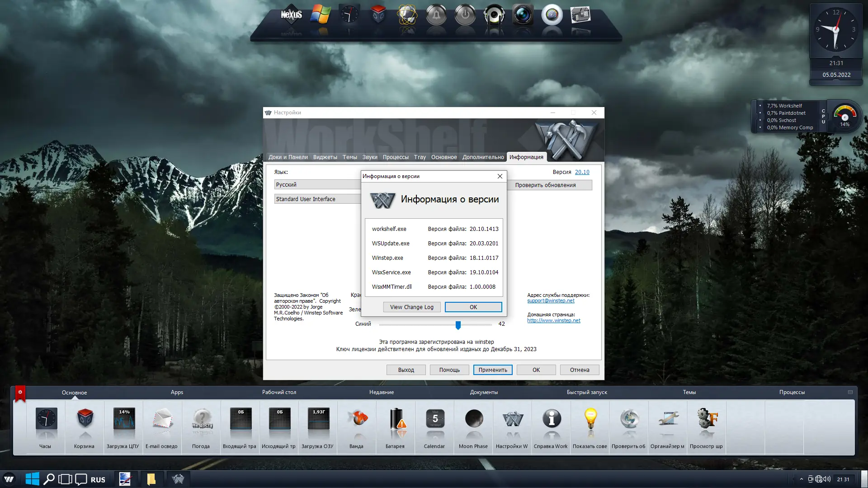
Task: Expand hidden system tray icons chevron
Action: [x=801, y=479]
